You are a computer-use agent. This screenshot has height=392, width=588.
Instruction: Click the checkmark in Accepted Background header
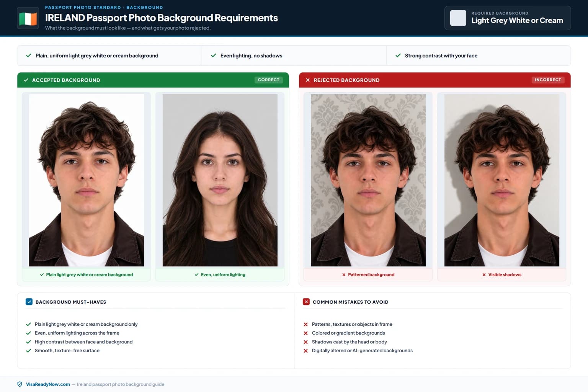(26, 80)
